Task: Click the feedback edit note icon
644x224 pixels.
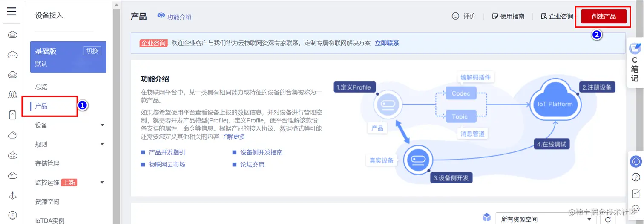Action: 635,193
